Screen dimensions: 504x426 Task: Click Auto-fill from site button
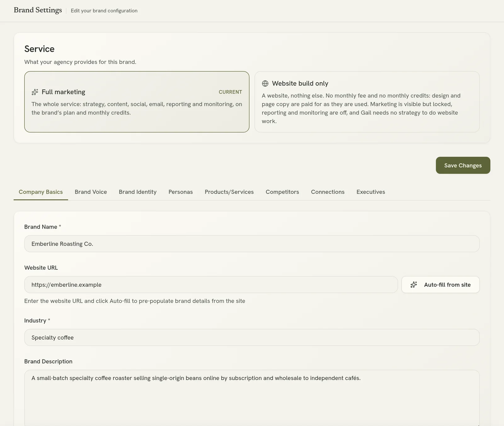pyautogui.click(x=440, y=285)
